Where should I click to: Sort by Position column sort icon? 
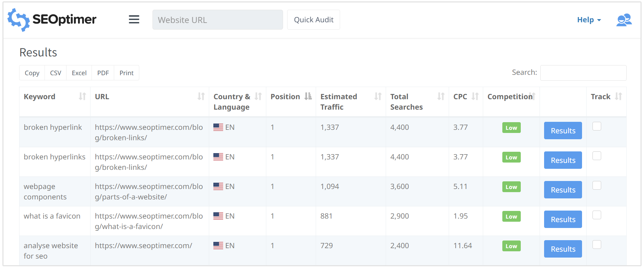pyautogui.click(x=308, y=96)
